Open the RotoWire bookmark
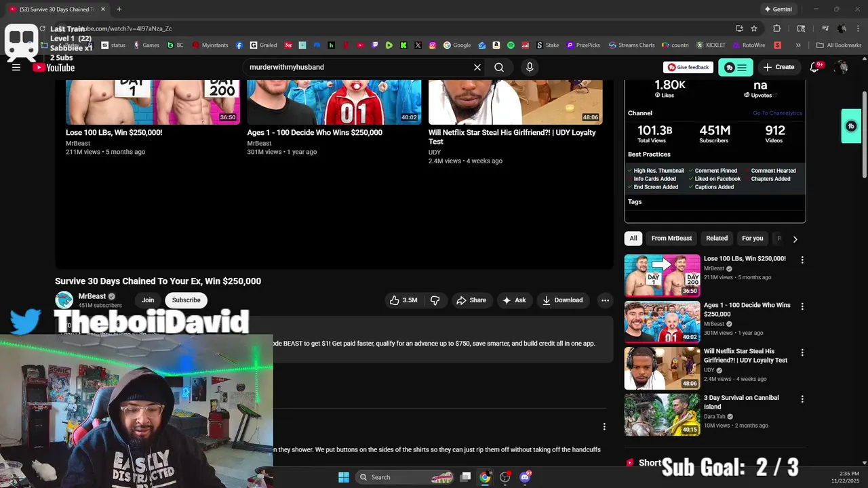Viewport: 868px width, 488px height. coord(749,45)
